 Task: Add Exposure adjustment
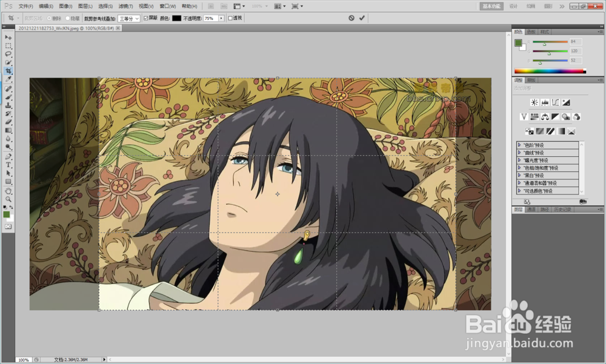coord(566,102)
